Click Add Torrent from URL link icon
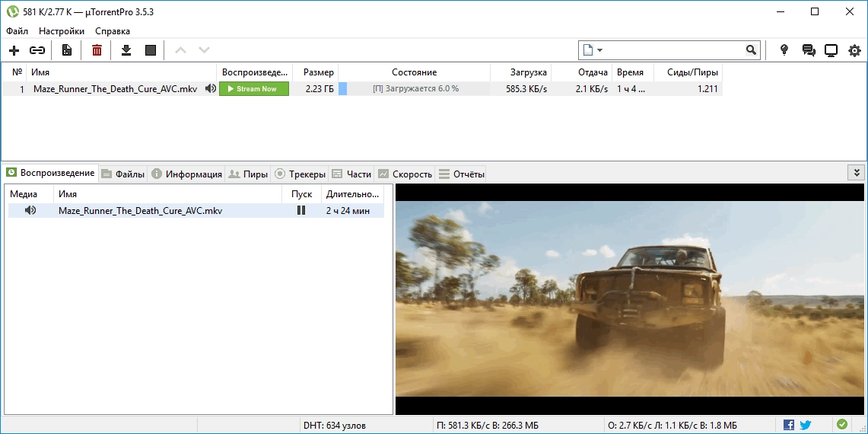The image size is (868, 434). click(x=37, y=50)
